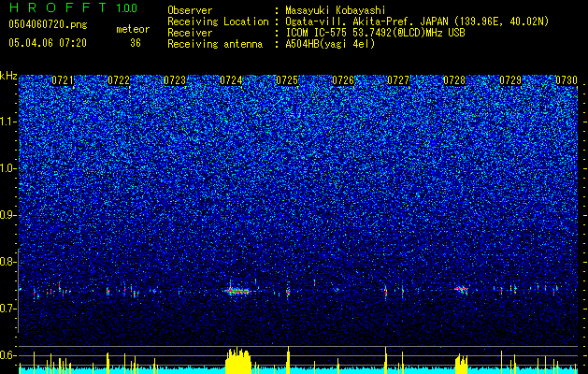Click the Ogata-vill. Akita-Pref. JAPAN location text

click(417, 22)
